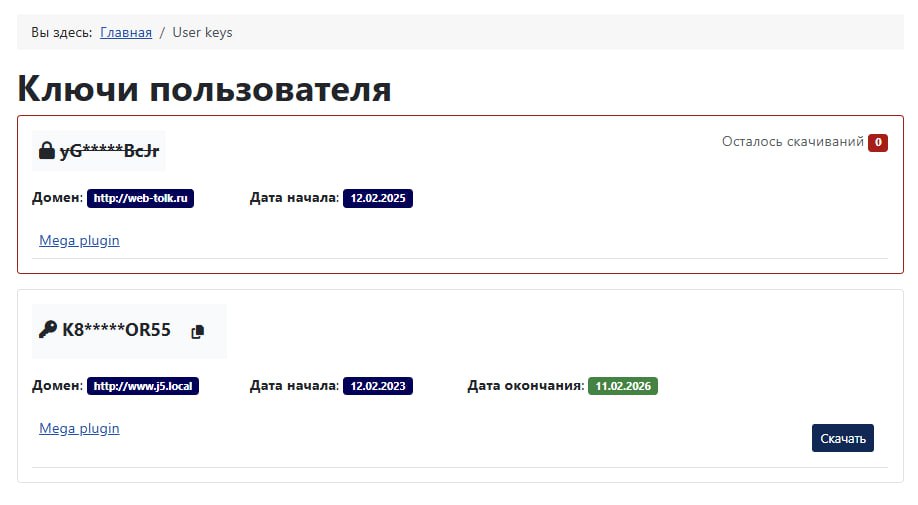
Task: Open Mega plugin link under web-tolk.ru key
Action: point(79,241)
